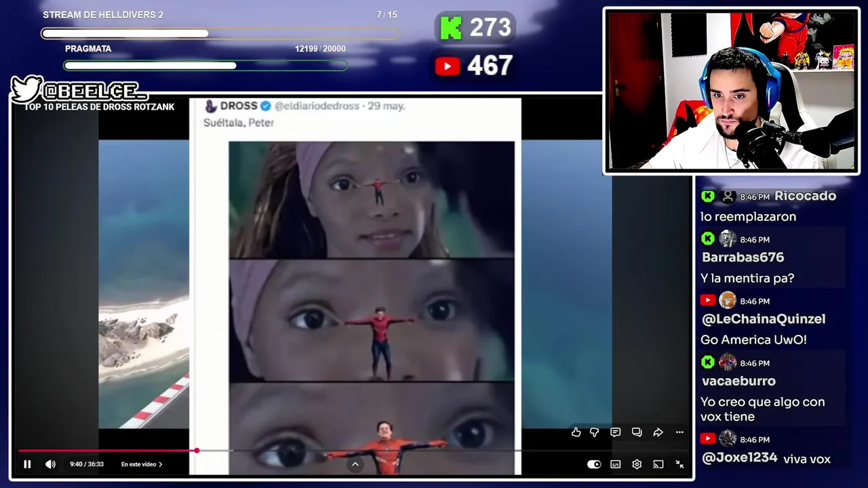The height and width of the screenshot is (488, 868).
Task: Click the 'STREAM DE HELLDIVERS 2' goal bar
Action: (x=220, y=33)
